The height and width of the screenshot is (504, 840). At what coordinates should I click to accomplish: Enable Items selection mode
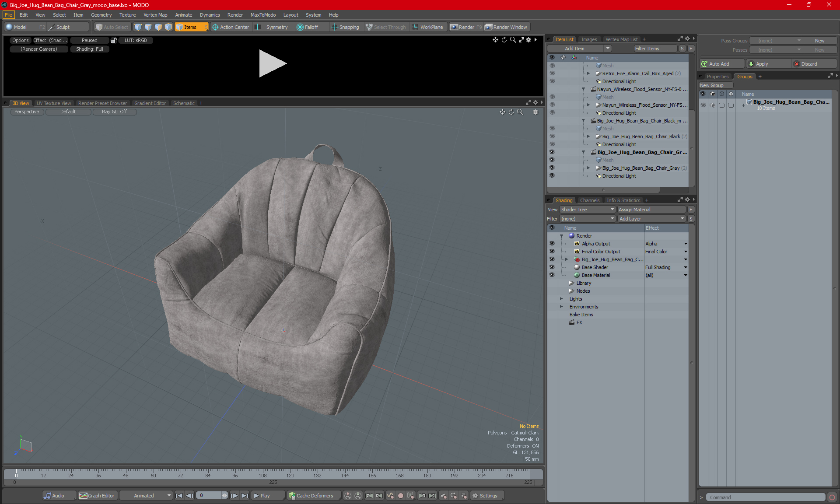(x=191, y=27)
